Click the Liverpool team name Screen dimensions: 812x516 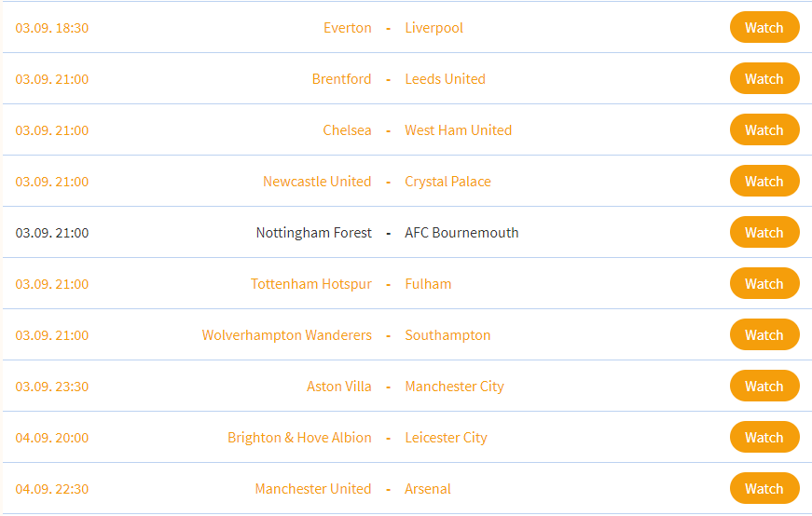coord(434,28)
